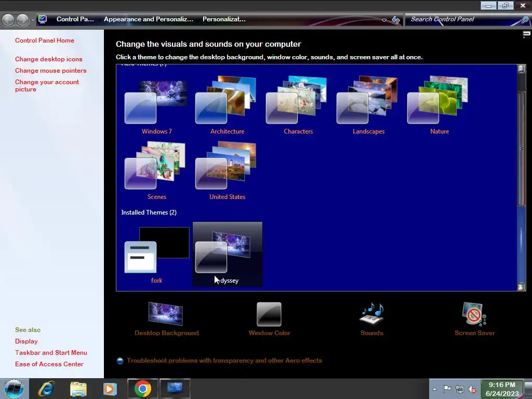Open Change mouse pointers link
The height and width of the screenshot is (399, 532).
[x=50, y=71]
